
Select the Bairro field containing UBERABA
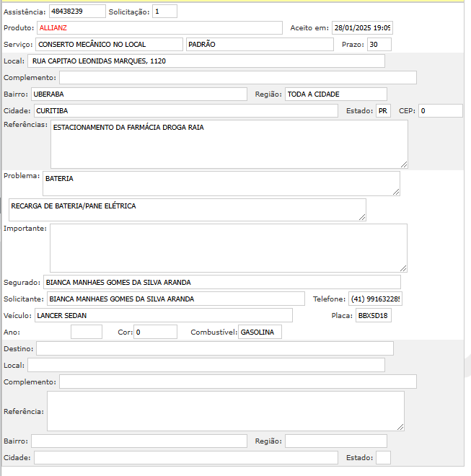point(139,94)
